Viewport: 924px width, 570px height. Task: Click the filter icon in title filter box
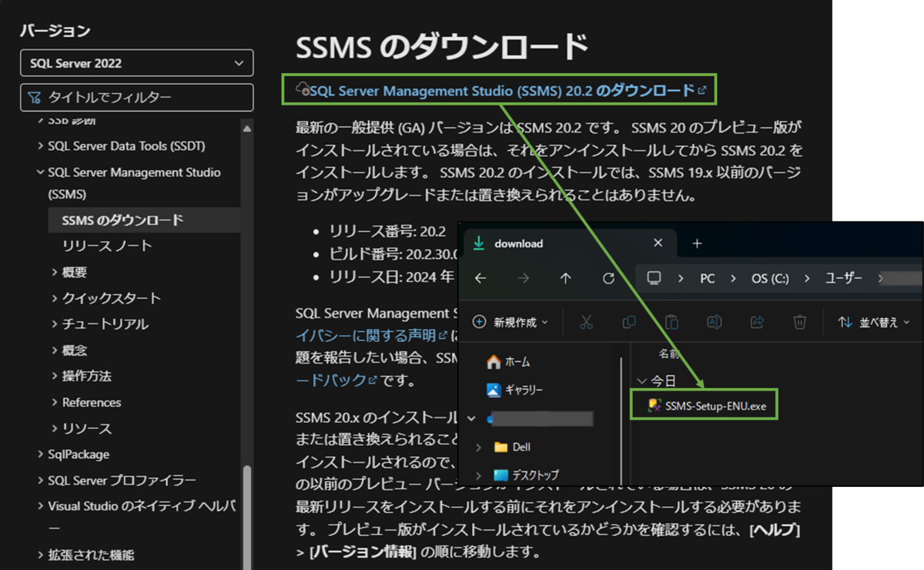click(x=34, y=98)
